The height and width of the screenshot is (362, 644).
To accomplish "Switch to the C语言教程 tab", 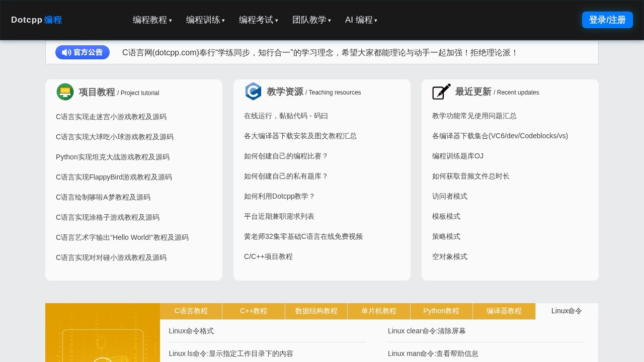I will (x=191, y=311).
